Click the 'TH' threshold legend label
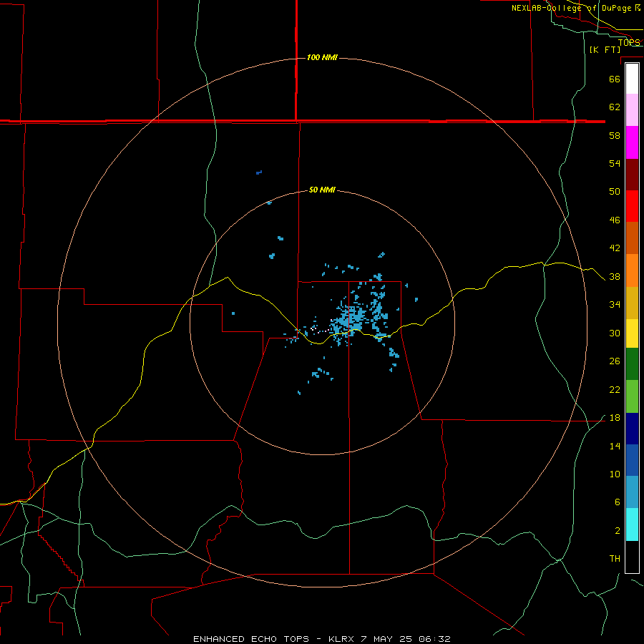This screenshot has width=644, height=644. pyautogui.click(x=615, y=559)
